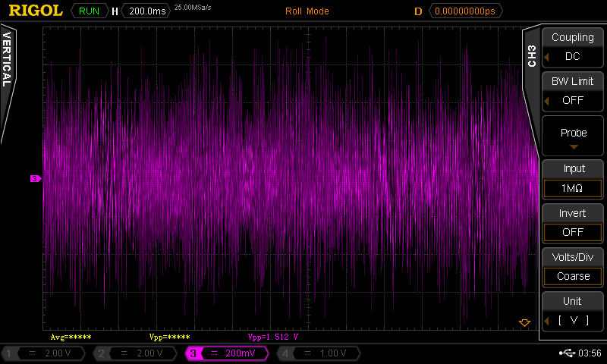Viewport: 607px width, 364px height.
Task: Click the RIGOL logo
Action: (x=34, y=11)
